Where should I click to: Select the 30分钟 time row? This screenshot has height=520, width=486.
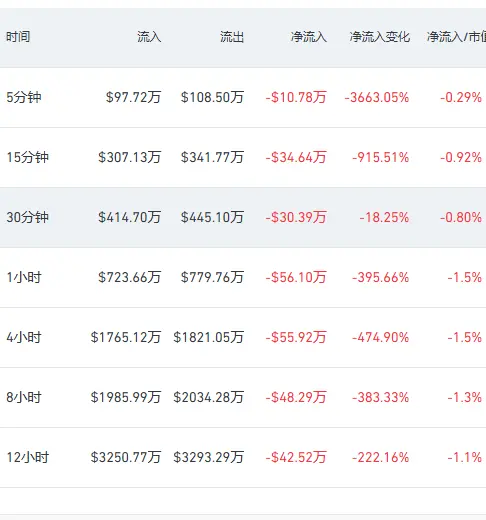(243, 217)
